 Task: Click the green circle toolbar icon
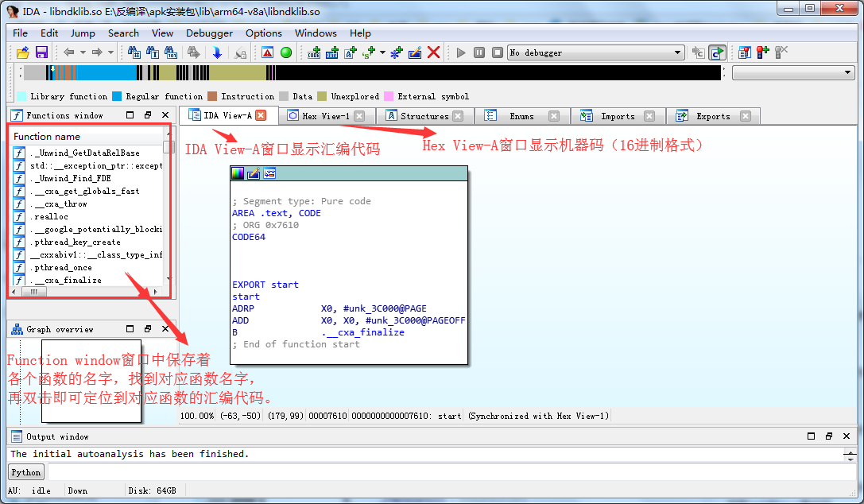286,52
